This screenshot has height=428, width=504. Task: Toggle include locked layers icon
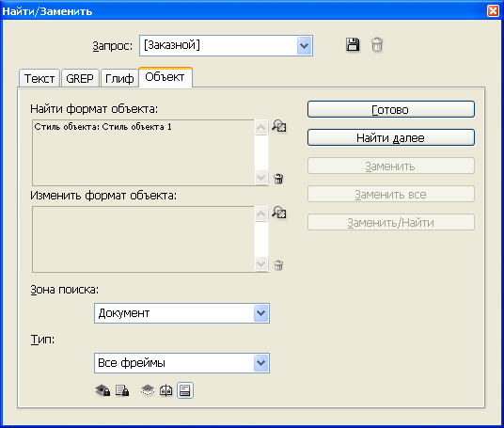click(102, 390)
